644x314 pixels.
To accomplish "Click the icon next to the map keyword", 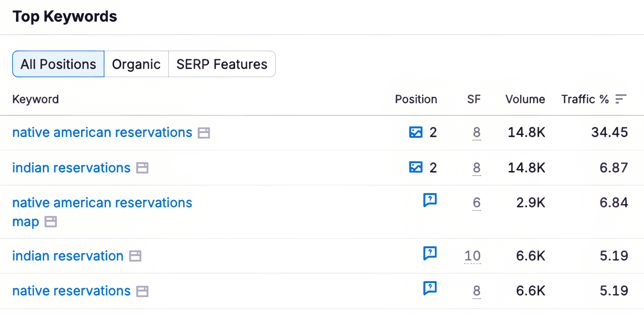I will [x=51, y=222].
